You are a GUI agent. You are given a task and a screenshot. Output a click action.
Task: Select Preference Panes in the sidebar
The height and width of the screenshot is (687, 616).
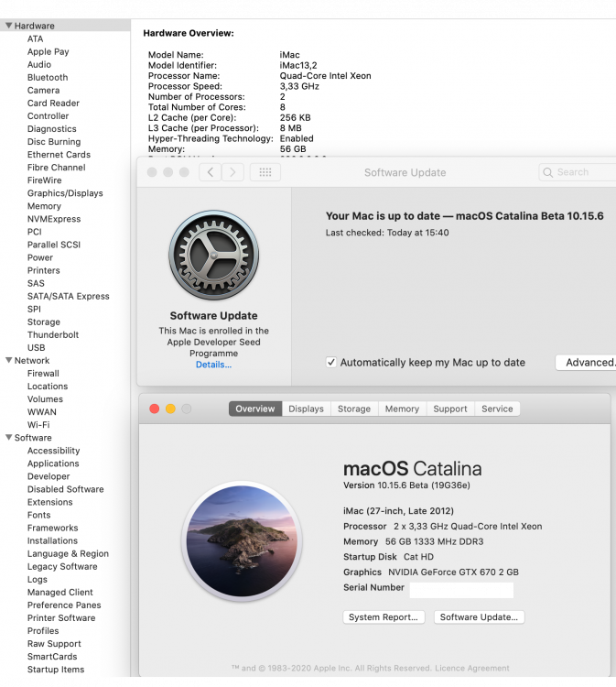point(64,605)
